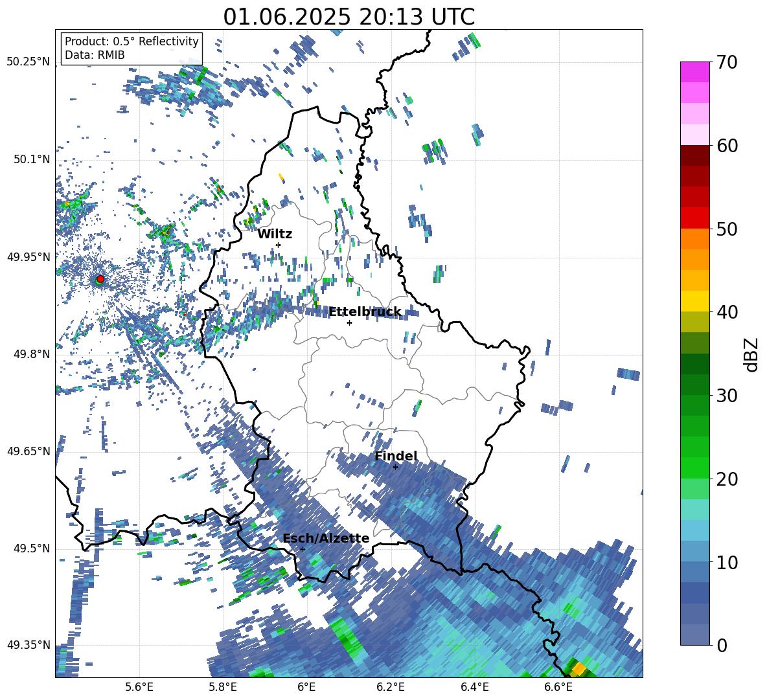Click the dark red colorbar segment near 60
This screenshot has width=767, height=700.
(x=694, y=155)
